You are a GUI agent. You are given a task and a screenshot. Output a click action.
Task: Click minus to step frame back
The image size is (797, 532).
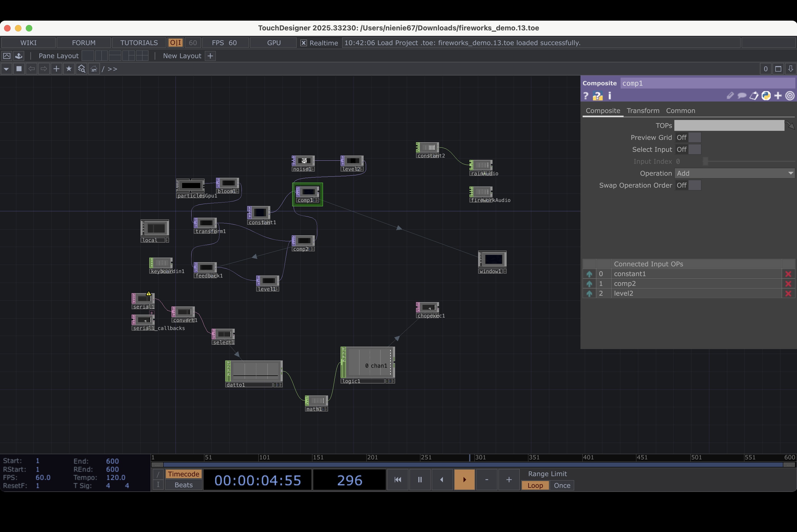point(487,479)
